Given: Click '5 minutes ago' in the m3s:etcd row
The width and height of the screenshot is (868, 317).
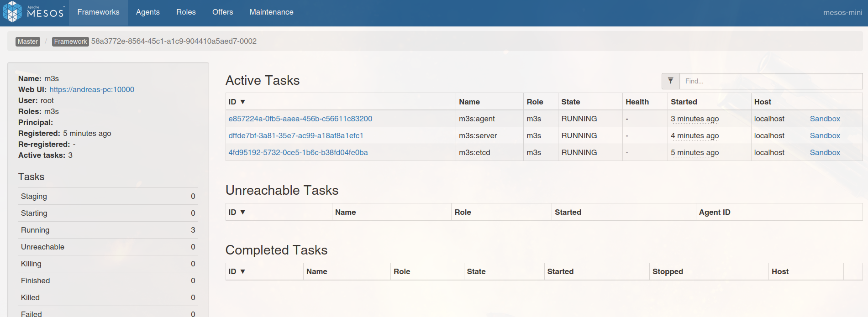Looking at the screenshot, I should [x=694, y=152].
